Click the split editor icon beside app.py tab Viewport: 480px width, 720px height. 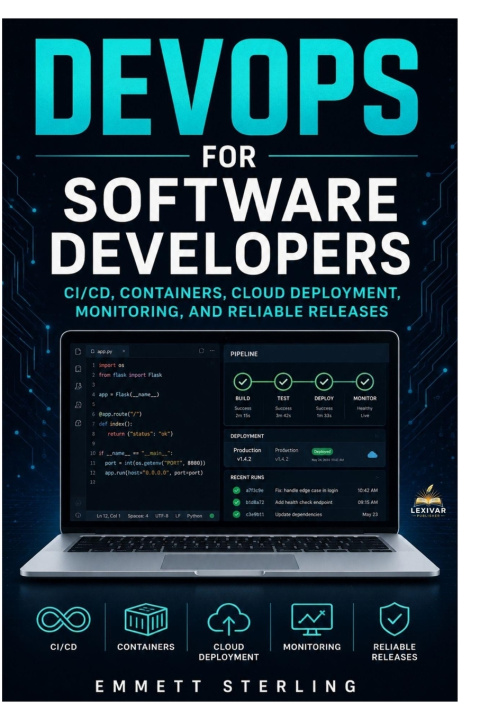tap(201, 351)
